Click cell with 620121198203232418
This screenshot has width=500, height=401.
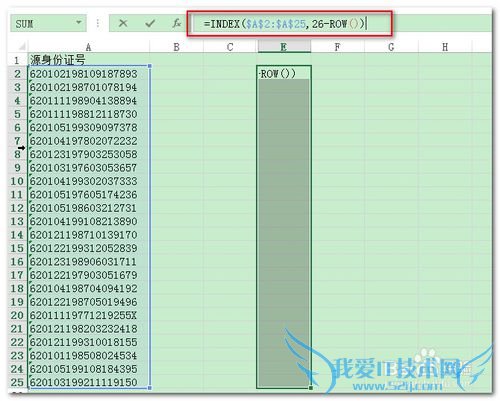[x=89, y=329]
